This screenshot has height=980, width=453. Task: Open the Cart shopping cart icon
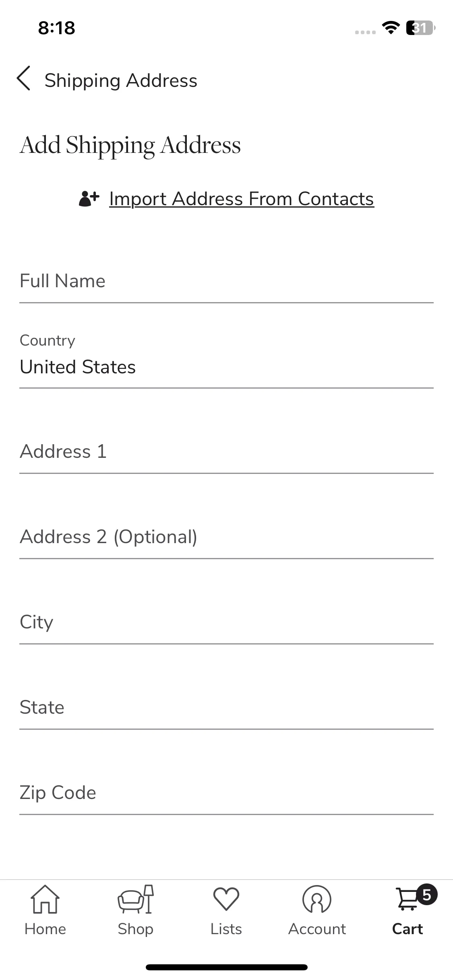pyautogui.click(x=407, y=899)
